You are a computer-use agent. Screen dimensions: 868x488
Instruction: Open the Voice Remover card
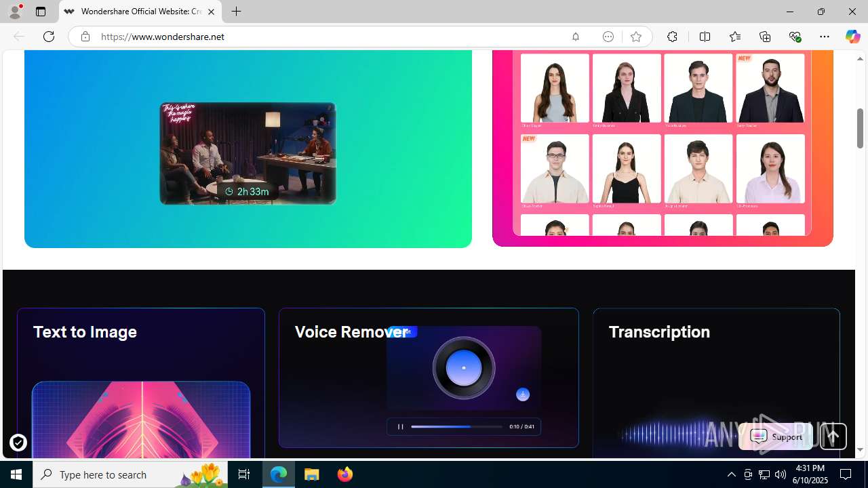click(x=429, y=378)
